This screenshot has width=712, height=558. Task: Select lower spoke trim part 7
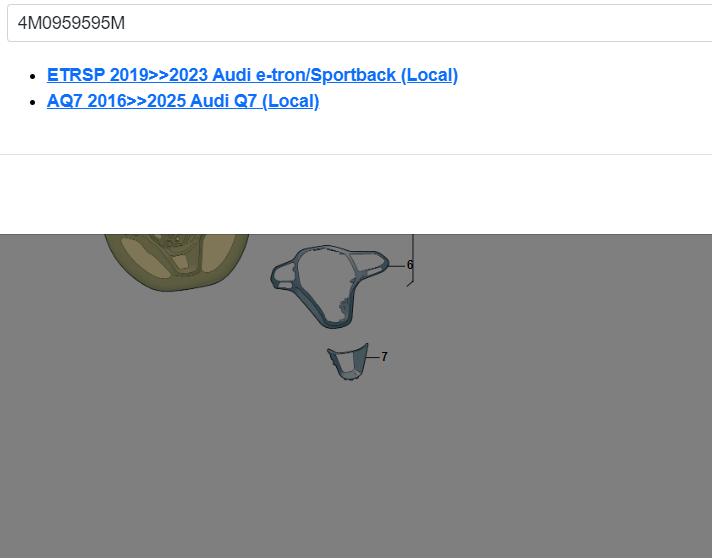click(348, 362)
